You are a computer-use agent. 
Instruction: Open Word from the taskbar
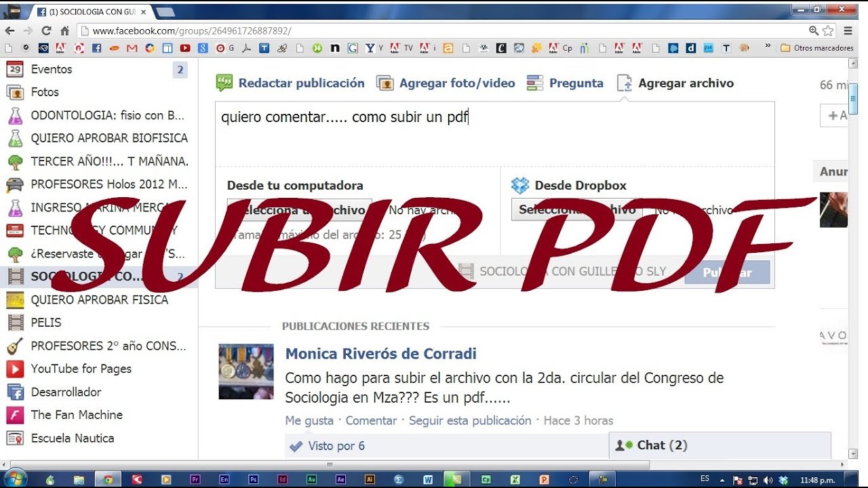(x=428, y=479)
